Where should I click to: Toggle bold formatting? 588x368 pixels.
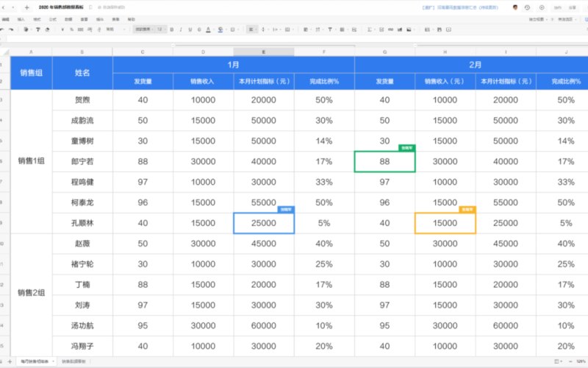(172, 29)
